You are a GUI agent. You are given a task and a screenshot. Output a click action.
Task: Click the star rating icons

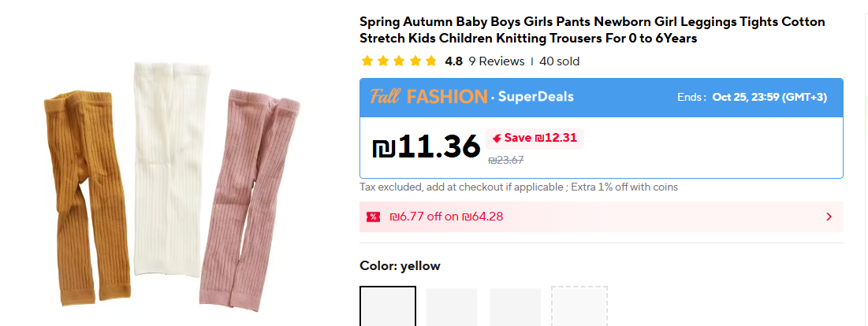click(398, 61)
